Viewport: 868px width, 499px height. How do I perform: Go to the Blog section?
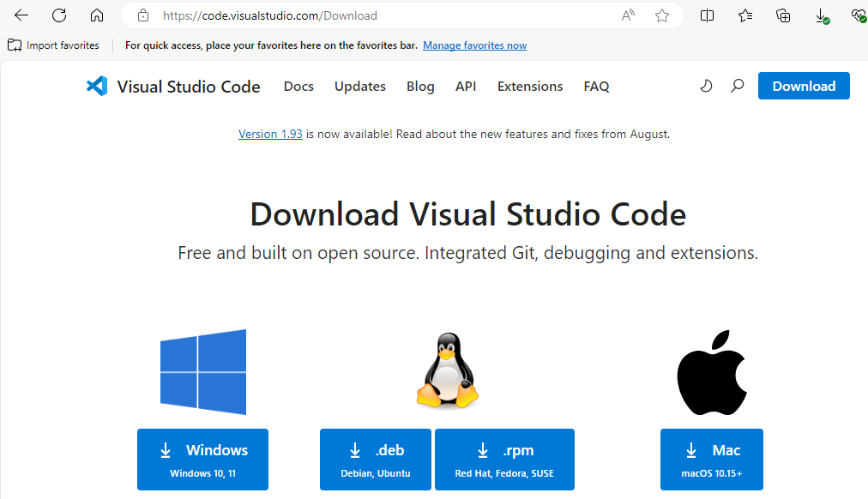tap(421, 87)
